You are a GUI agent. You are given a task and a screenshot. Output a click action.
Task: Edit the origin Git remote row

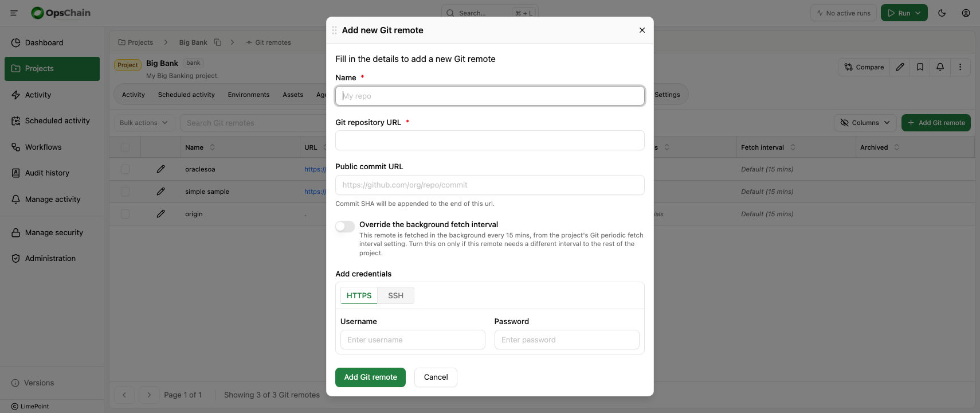coord(160,214)
